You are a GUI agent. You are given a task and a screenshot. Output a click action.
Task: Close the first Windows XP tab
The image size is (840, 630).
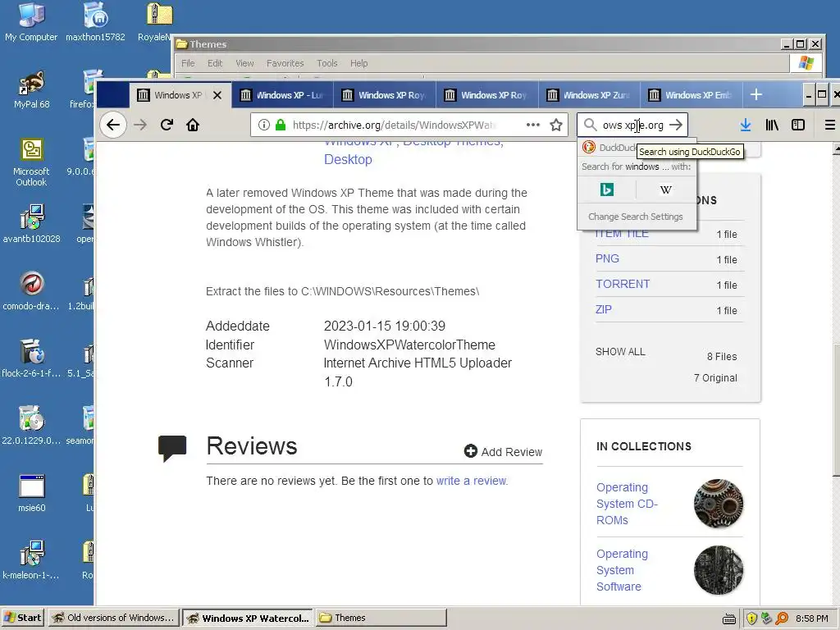pyautogui.click(x=217, y=95)
